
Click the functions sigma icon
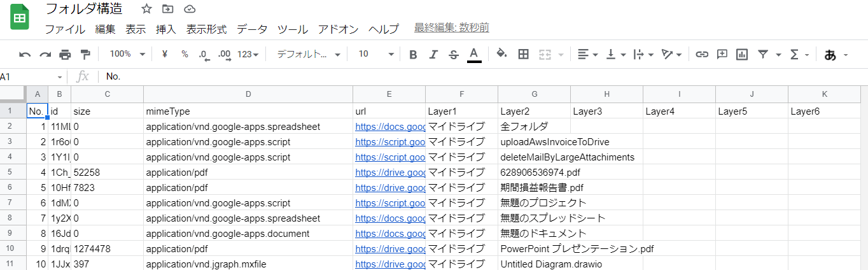tap(794, 54)
